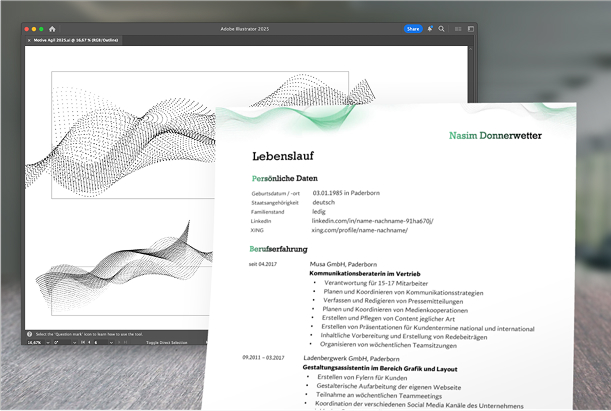Open the search magnifier in the title bar
Screen dimensions: 611x411
click(441, 29)
